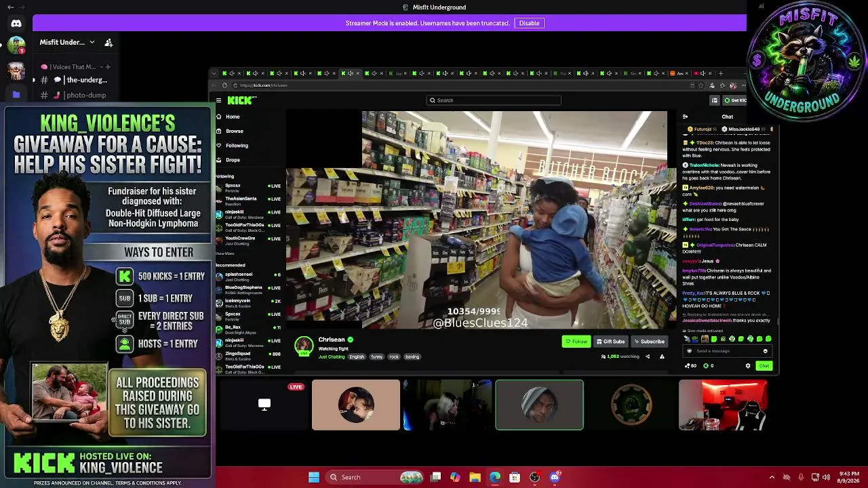The image size is (868, 488).
Task: Click the screen share icon in the voice row
Action: (x=264, y=405)
